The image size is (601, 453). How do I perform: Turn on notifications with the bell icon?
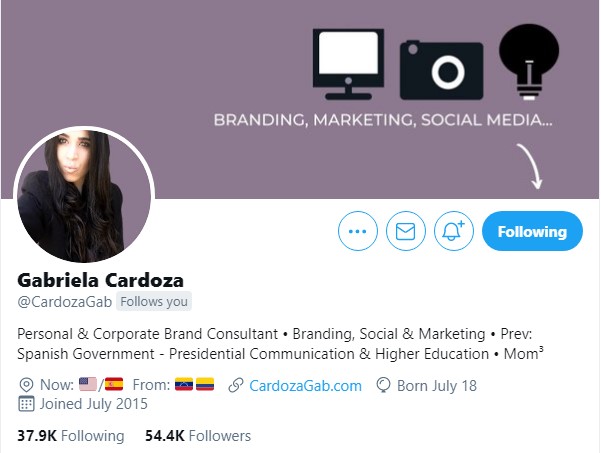pos(454,231)
